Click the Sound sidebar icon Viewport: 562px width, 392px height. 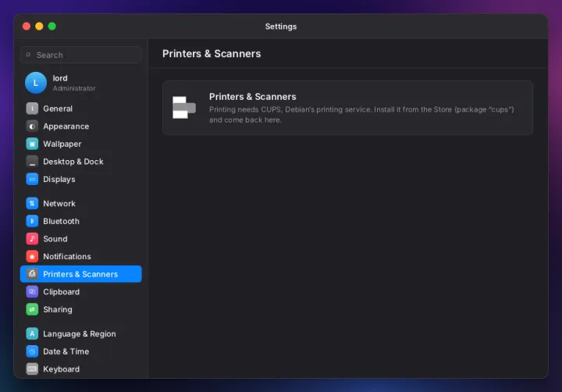click(32, 238)
